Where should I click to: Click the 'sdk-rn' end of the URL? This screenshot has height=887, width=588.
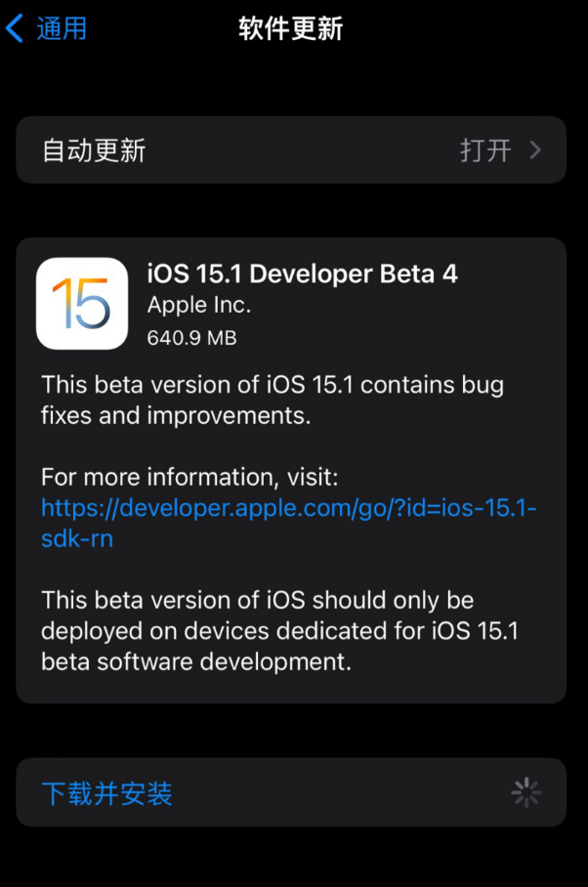click(77, 538)
